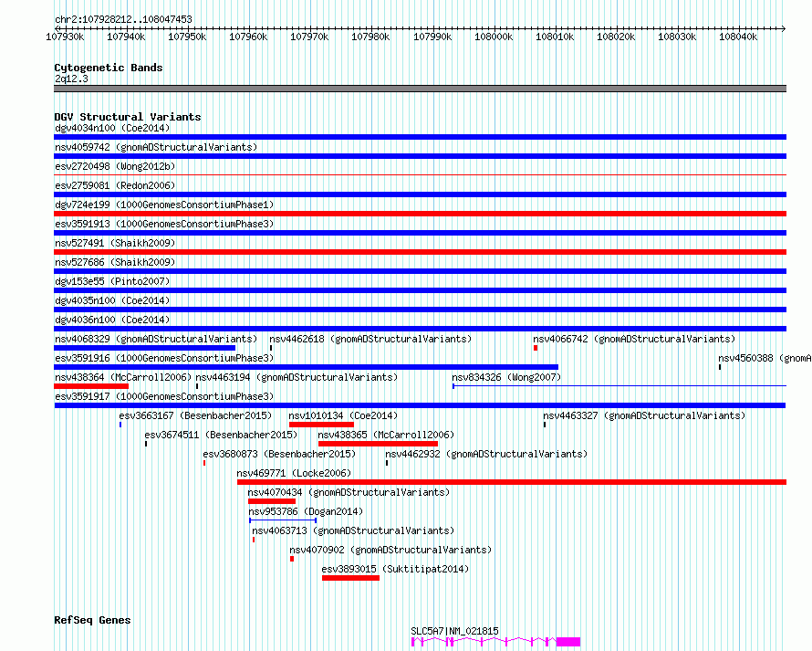Viewport: 812px width, 651px height.
Task: Click the small red marker under nsv4066742
Action: point(536,348)
